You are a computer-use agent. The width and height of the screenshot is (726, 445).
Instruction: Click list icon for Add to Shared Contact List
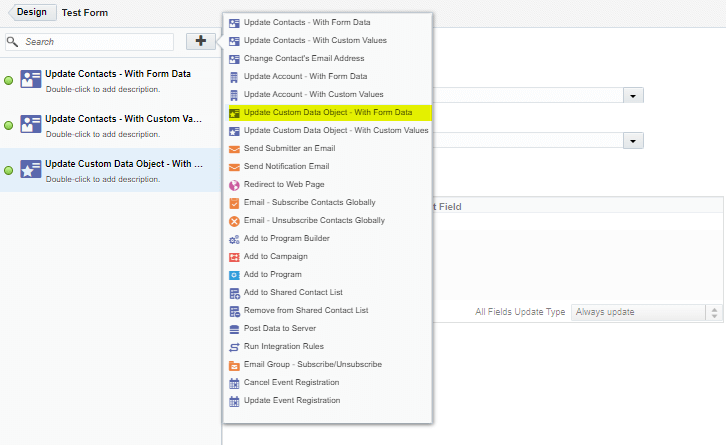click(234, 293)
